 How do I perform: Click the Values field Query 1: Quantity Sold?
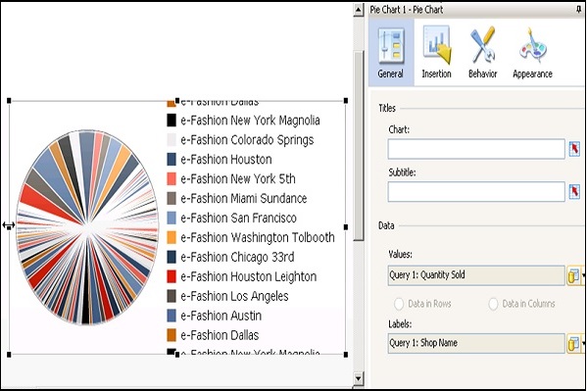point(476,275)
